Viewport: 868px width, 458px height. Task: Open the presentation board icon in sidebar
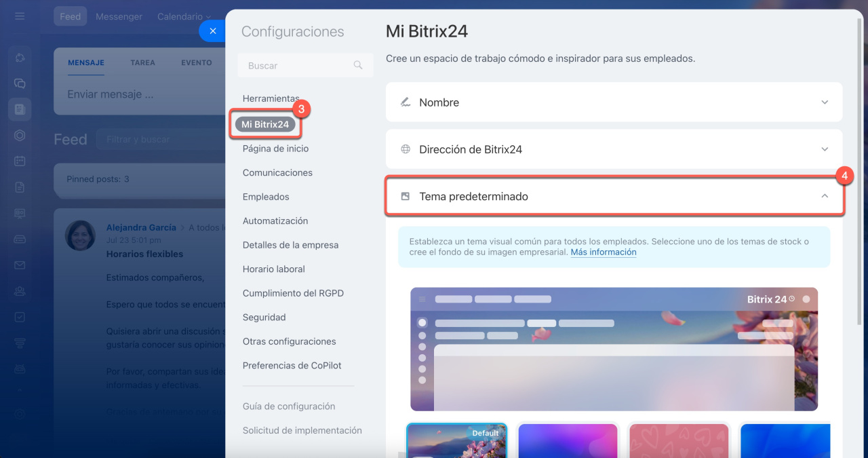click(20, 213)
